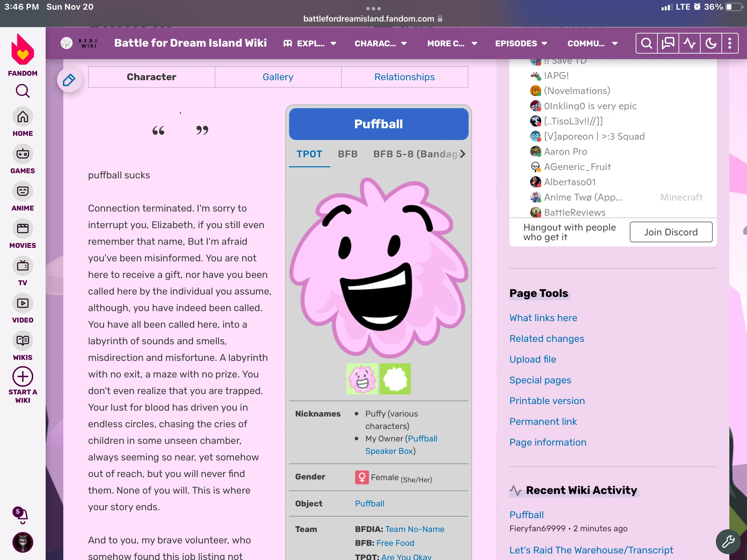
Task: Toggle dark mode with the moon icon
Action: [x=711, y=43]
